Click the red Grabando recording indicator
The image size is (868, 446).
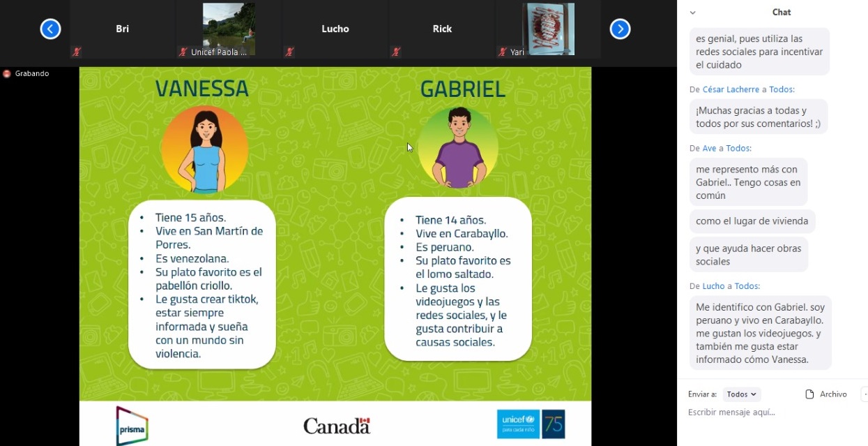pos(7,73)
